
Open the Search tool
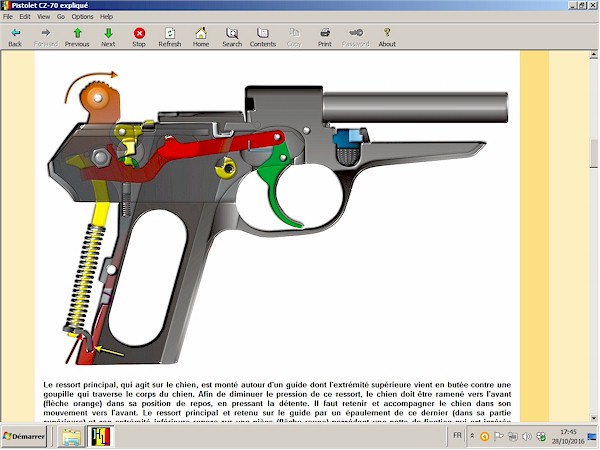tap(232, 37)
